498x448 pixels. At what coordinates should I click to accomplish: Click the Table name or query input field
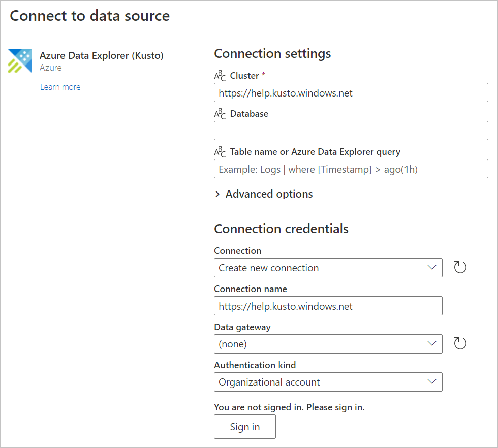[351, 168]
